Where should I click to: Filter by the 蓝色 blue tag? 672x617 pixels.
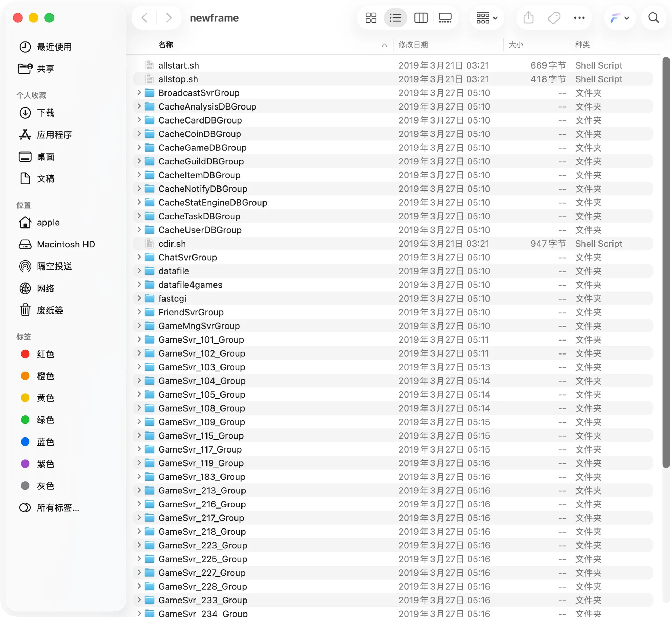tap(37, 442)
